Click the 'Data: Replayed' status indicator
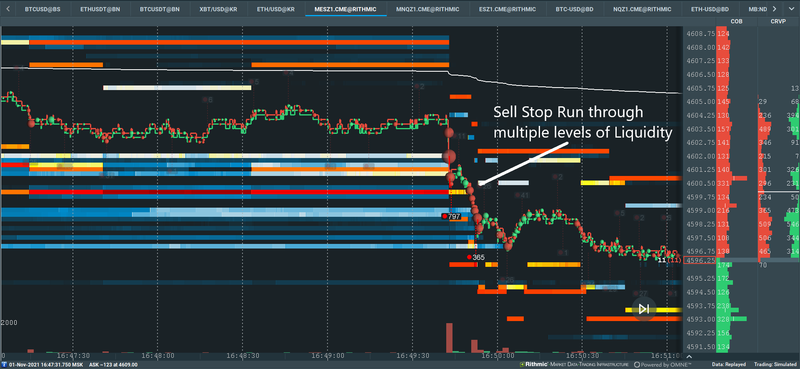The width and height of the screenshot is (800, 369). 728,364
